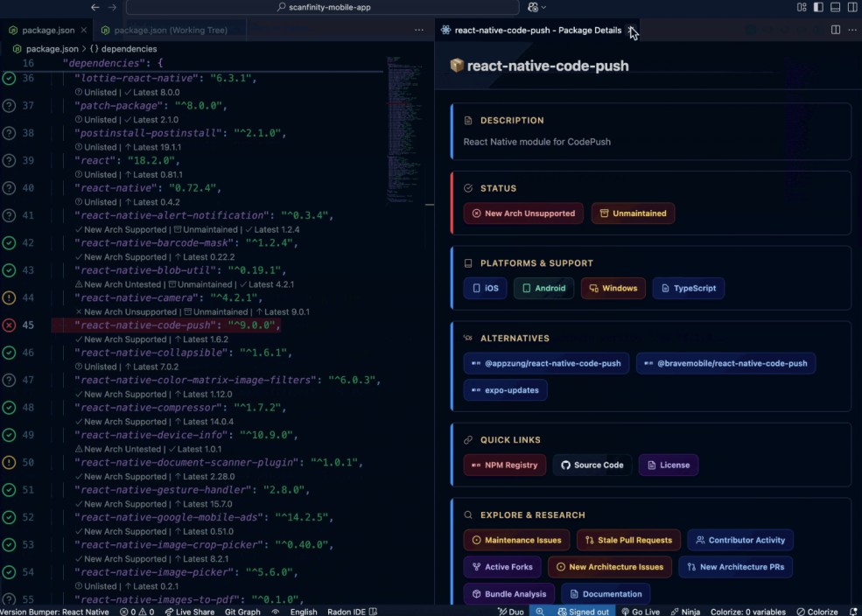862x616 pixels.
Task: Select the Android platform badge
Action: [543, 288]
